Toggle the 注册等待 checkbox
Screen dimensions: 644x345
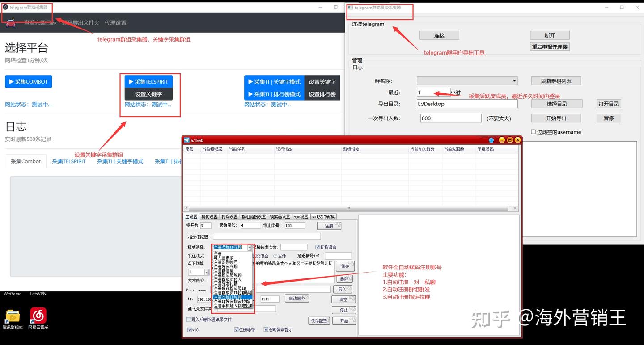237,329
